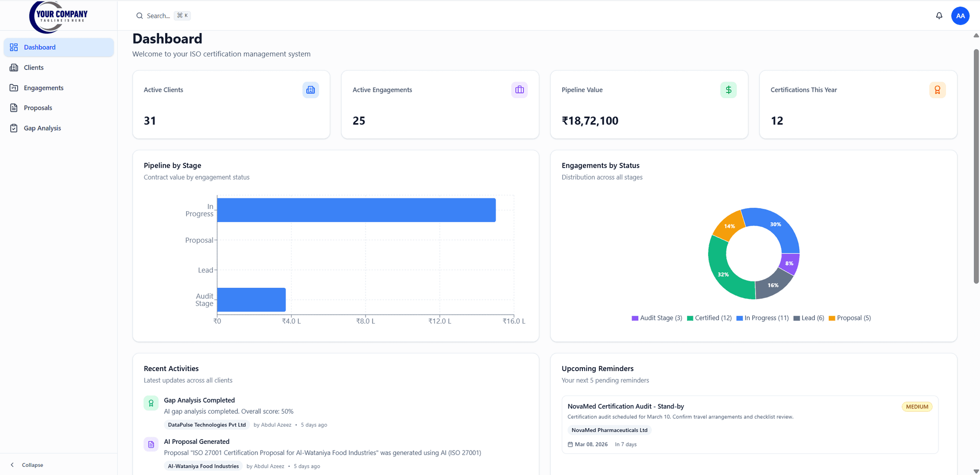The image size is (980, 475).
Task: Open the Gap Analysis Completed activity
Action: click(199, 400)
